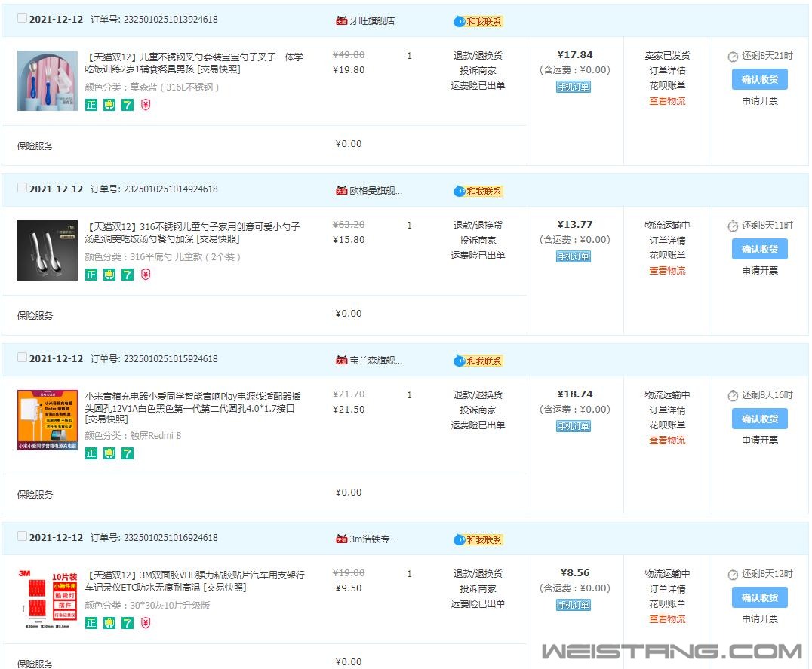Open 订单详情 for the ¥13.77 order

tap(667, 240)
